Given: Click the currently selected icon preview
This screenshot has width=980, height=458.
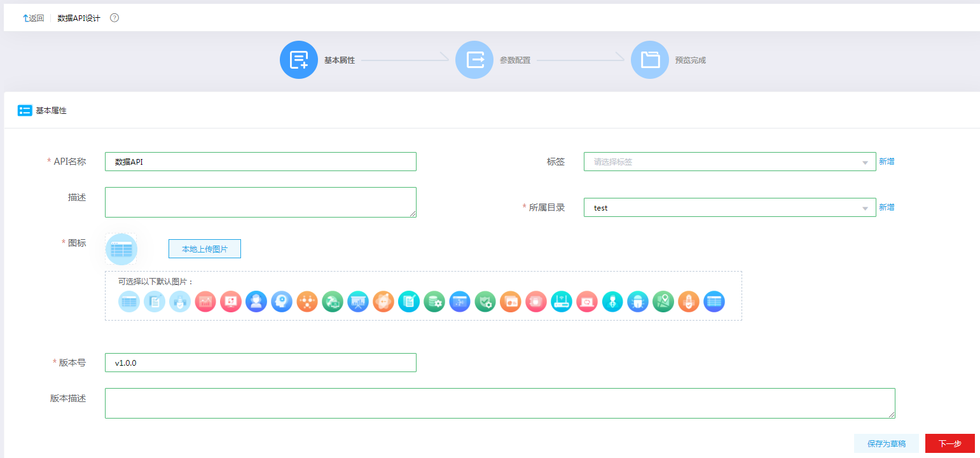Looking at the screenshot, I should (x=121, y=249).
